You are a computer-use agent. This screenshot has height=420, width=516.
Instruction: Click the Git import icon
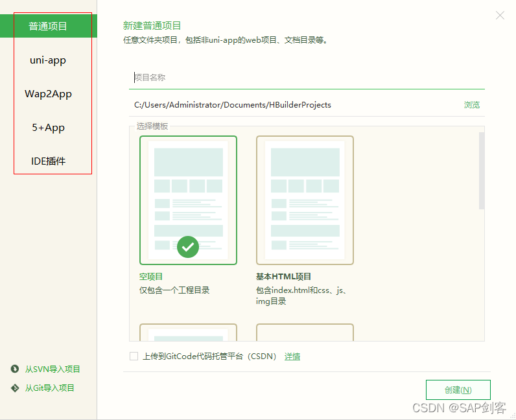15,388
